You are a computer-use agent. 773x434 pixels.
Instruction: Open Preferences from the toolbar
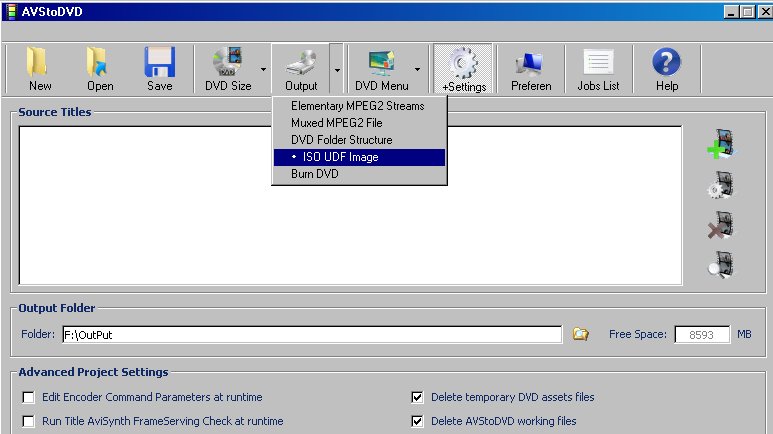point(531,69)
